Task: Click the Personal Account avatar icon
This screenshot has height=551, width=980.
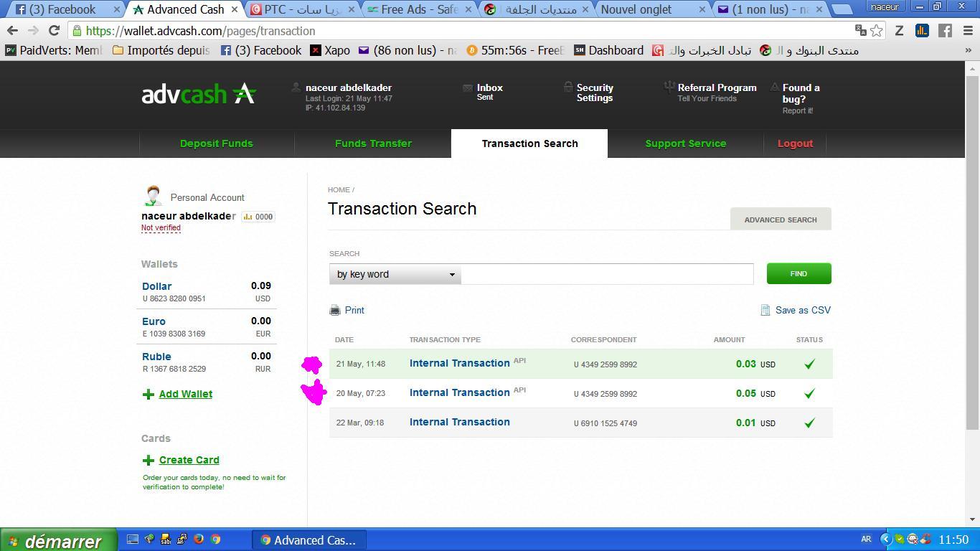Action: [x=152, y=196]
